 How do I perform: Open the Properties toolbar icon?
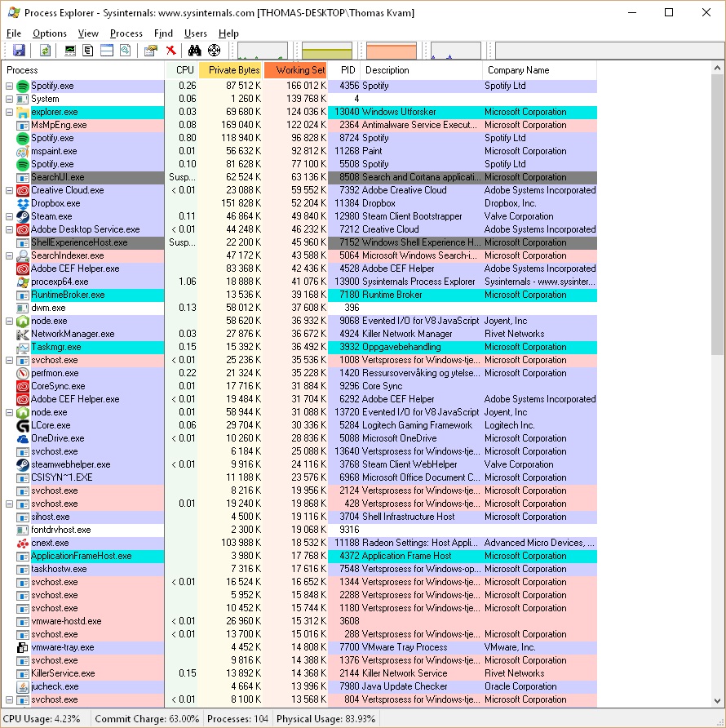(x=150, y=50)
